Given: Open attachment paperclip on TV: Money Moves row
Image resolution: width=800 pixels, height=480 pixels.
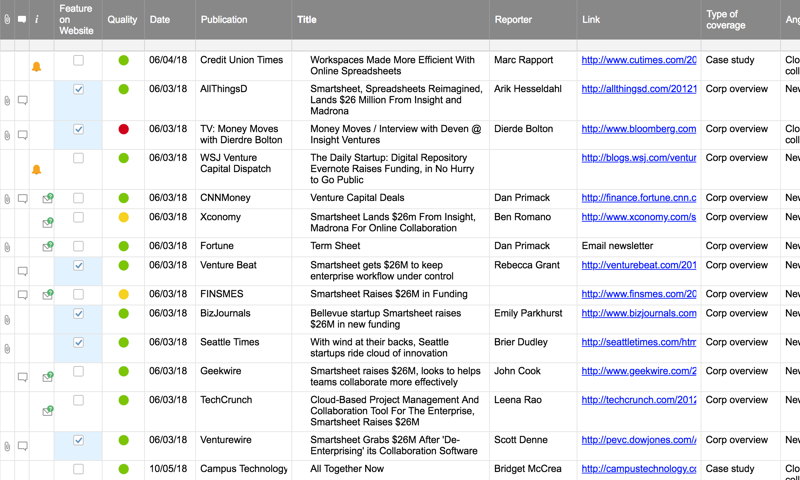Looking at the screenshot, I should [7, 135].
